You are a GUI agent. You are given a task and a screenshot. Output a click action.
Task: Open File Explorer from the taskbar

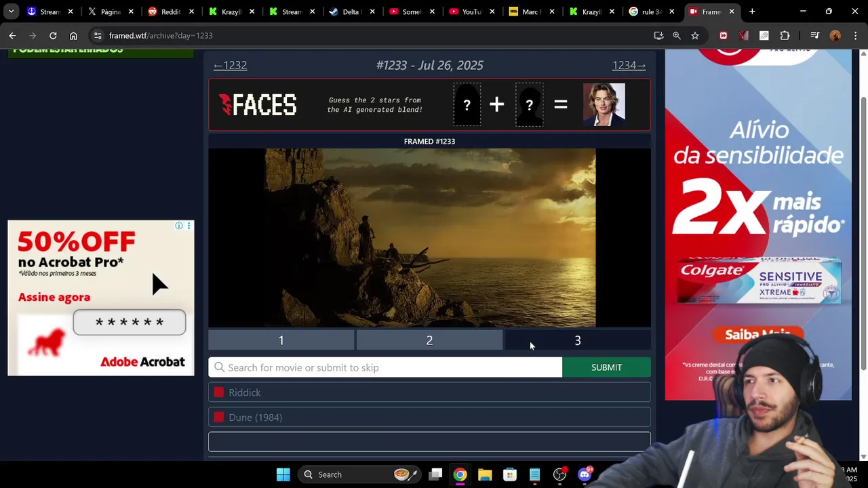pos(485,474)
